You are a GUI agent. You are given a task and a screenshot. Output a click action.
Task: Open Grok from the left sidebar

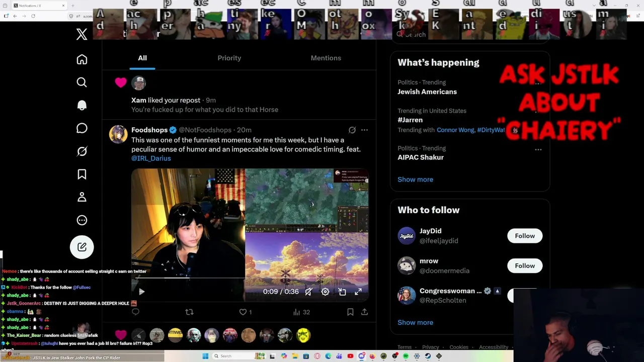82,151
